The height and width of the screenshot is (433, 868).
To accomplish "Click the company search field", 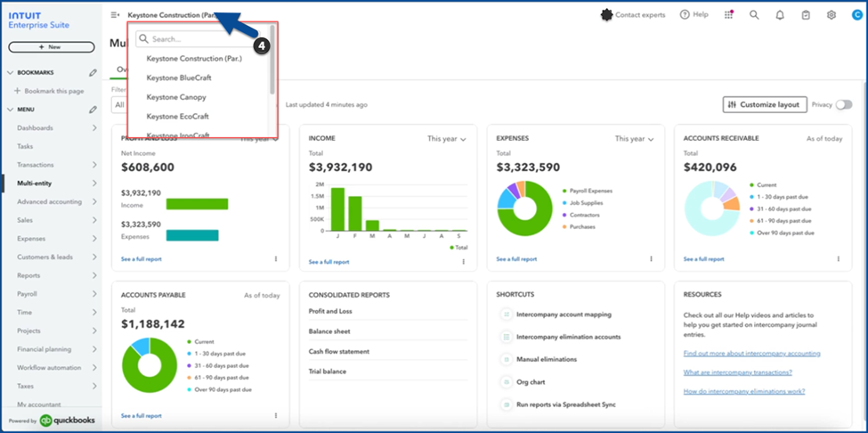I will click(199, 39).
